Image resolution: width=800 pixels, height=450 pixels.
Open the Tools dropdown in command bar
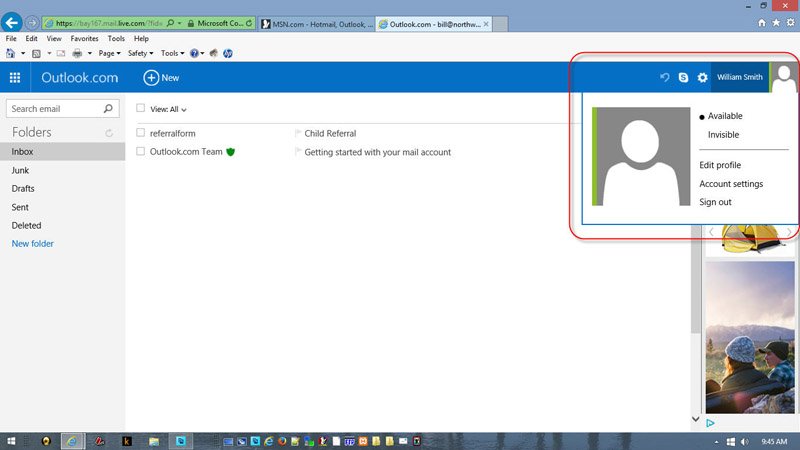point(172,53)
